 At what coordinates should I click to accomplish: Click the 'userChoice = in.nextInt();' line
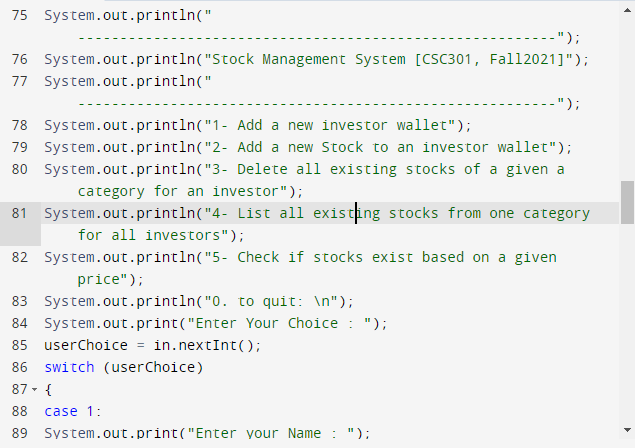click(x=152, y=345)
